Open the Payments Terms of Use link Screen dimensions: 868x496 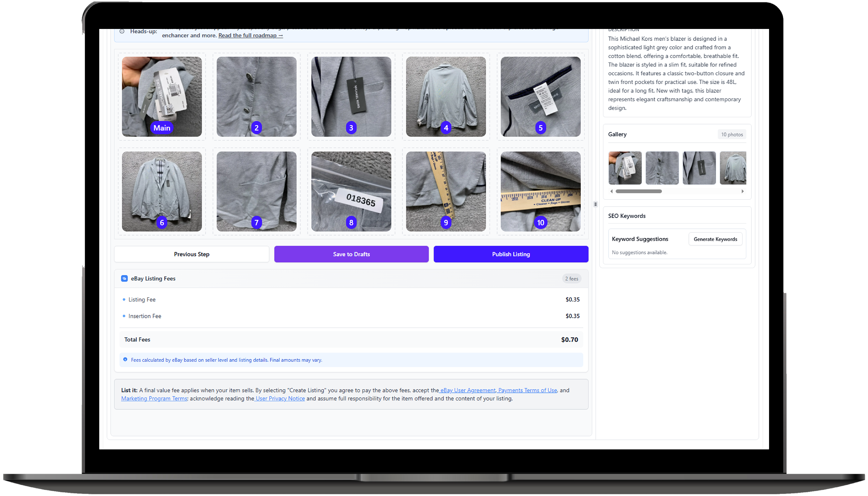[x=527, y=390]
